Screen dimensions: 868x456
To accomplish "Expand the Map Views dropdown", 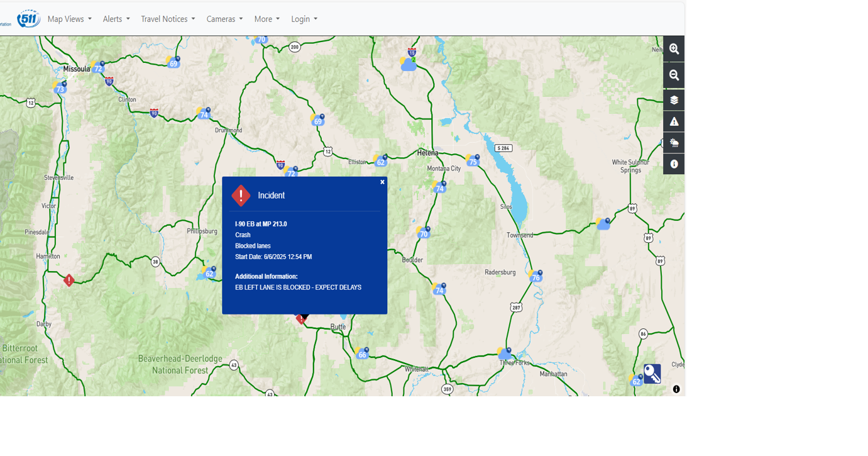I will pyautogui.click(x=70, y=19).
